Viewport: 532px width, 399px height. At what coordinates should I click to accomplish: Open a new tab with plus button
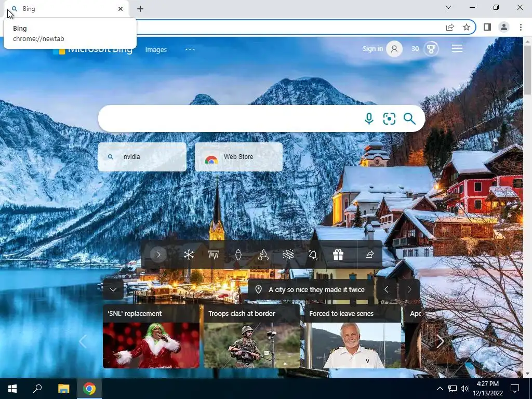tap(140, 9)
